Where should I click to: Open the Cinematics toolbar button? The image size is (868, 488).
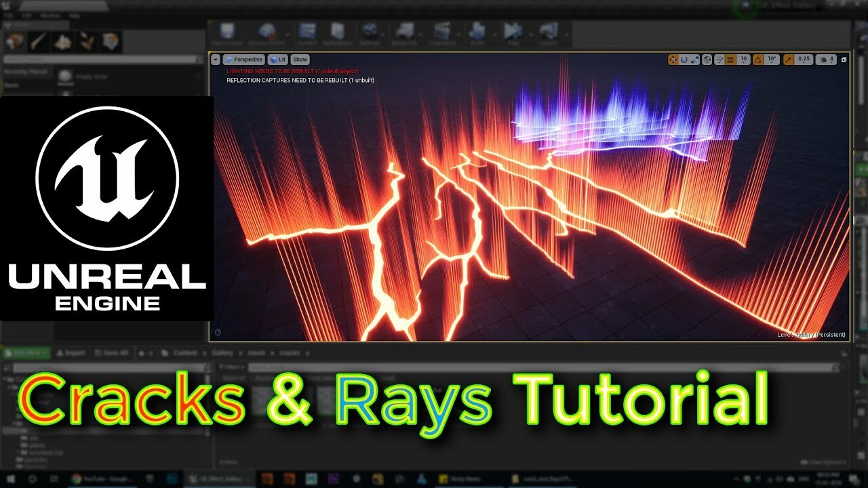(x=442, y=33)
